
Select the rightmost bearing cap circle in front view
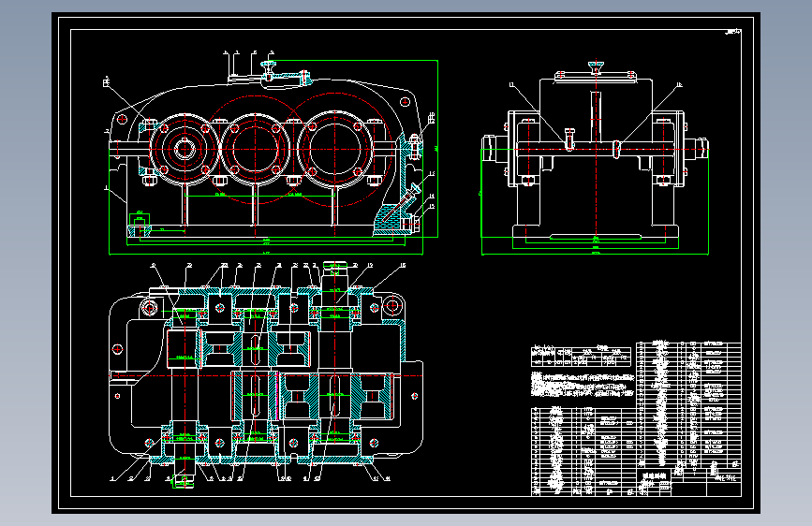[x=334, y=149]
